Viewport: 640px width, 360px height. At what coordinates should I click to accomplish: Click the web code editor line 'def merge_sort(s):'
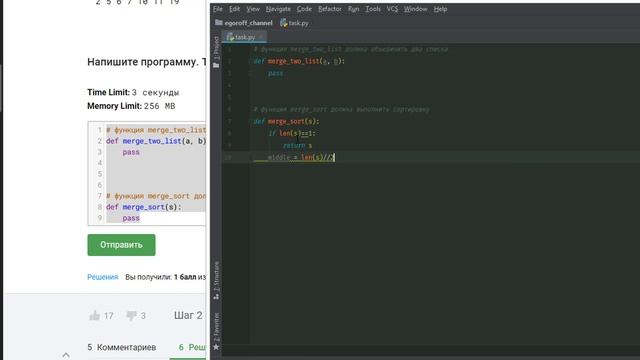[143, 207]
